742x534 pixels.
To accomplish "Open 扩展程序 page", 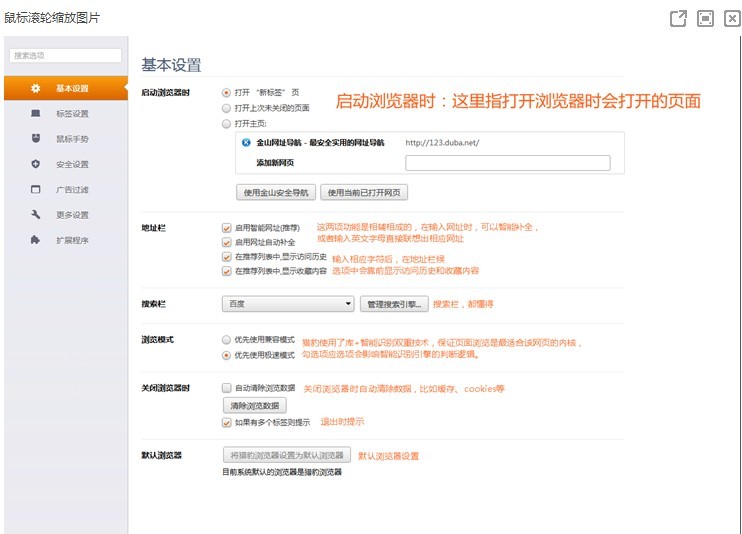I will [66, 240].
